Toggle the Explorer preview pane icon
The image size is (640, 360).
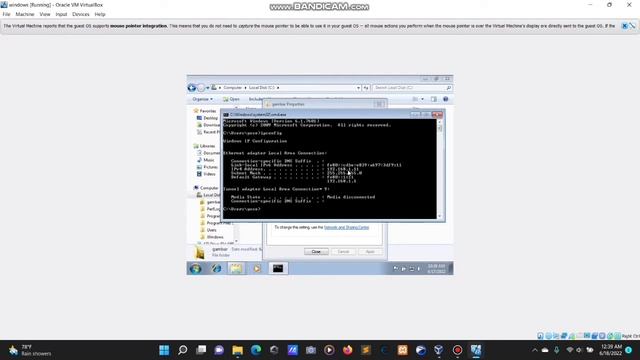pyautogui.click(x=434, y=99)
